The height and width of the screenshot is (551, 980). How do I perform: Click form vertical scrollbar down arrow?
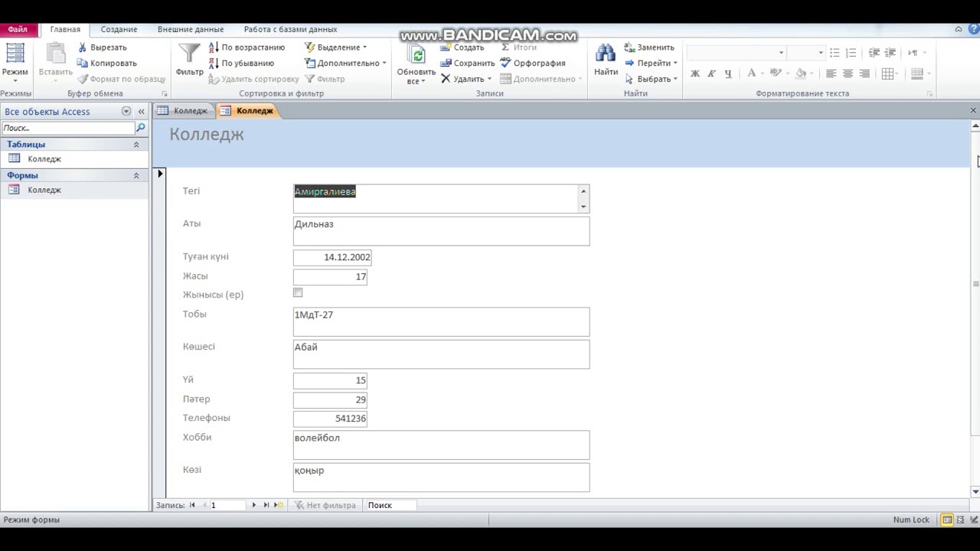pyautogui.click(x=975, y=492)
